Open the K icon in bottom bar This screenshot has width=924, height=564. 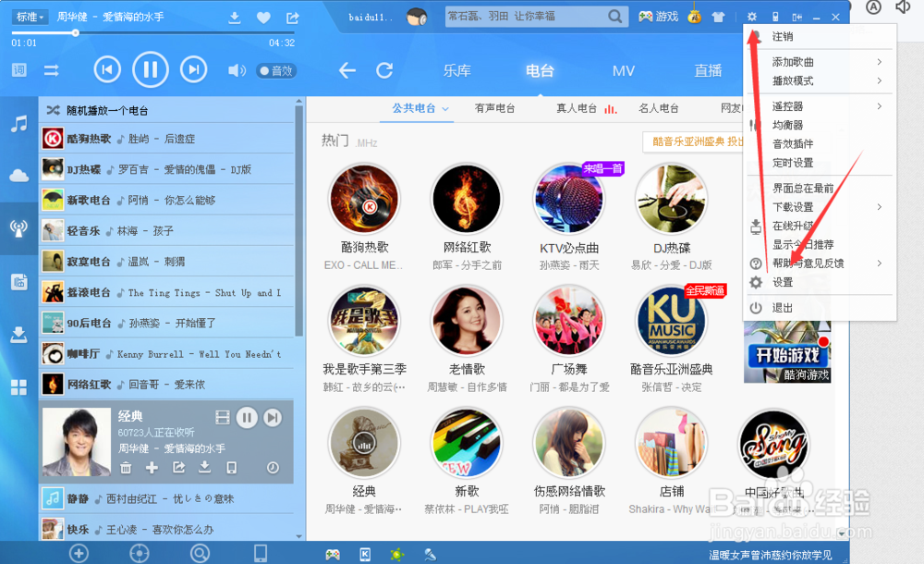point(365,555)
